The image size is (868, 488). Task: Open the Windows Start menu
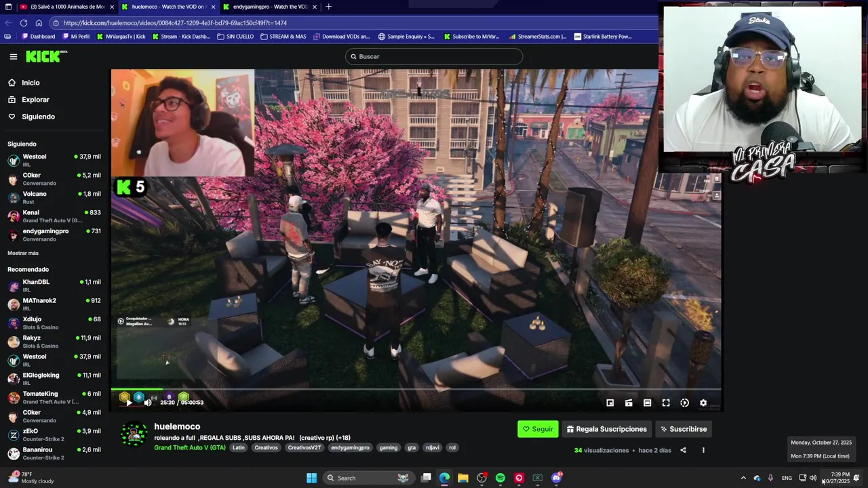[311, 478]
